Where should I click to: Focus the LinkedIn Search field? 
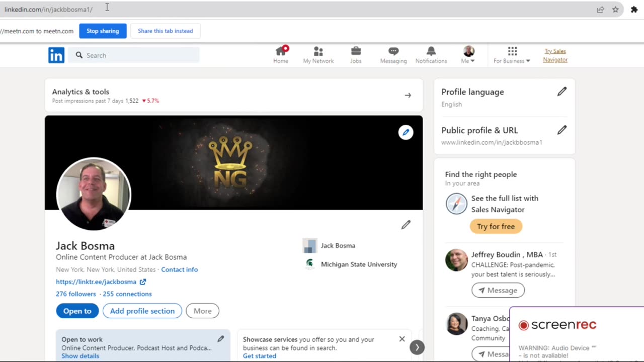click(x=134, y=55)
